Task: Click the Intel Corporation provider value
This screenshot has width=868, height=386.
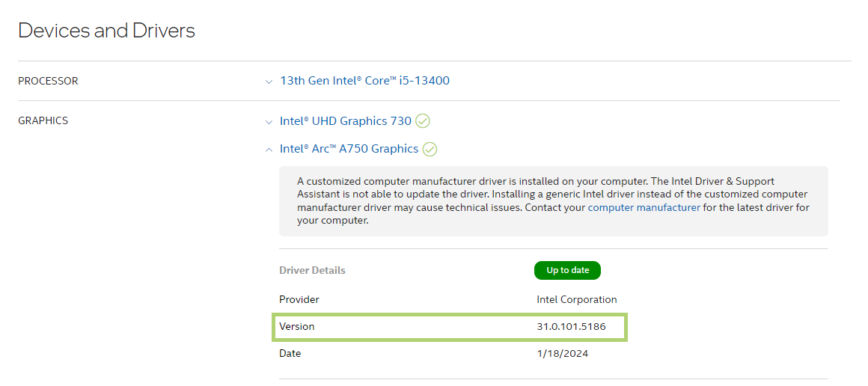Action: (576, 299)
